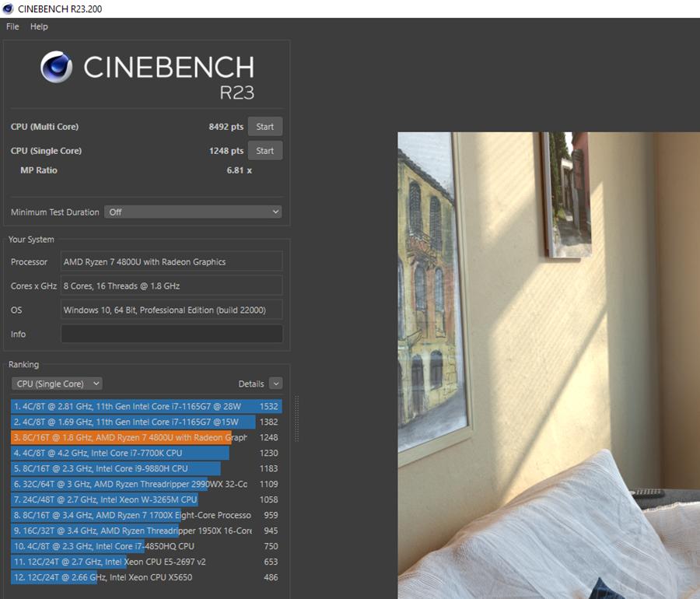Image resolution: width=700 pixels, height=599 pixels.
Task: Expand the ranking Details chevron button
Action: 276,384
